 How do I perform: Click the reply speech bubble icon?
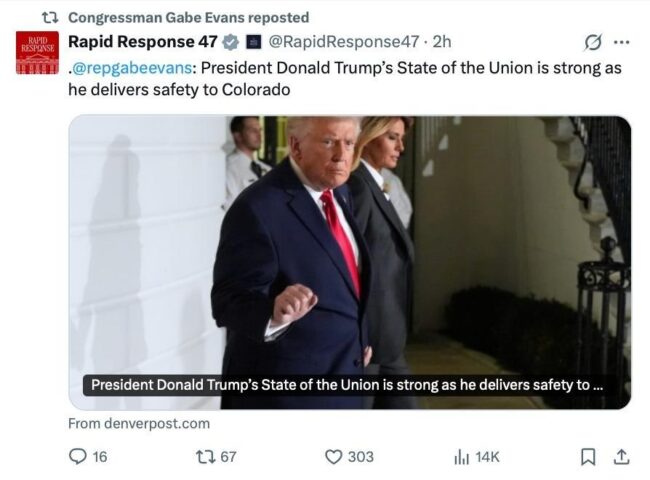tap(78, 456)
